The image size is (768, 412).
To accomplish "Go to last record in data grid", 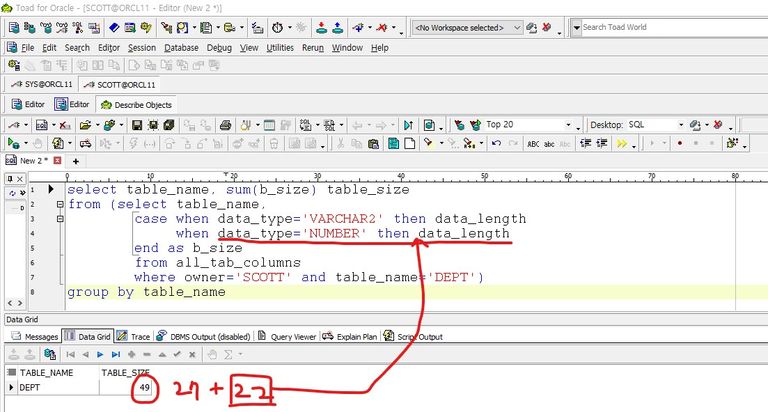I will pos(116,354).
